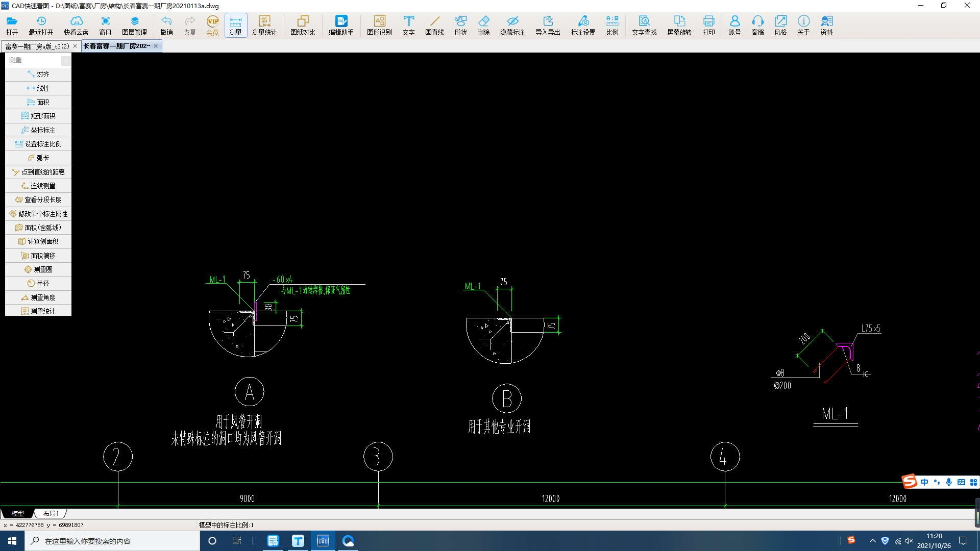980x551 pixels.
Task: Open the Windows Start menu
Action: tap(12, 541)
